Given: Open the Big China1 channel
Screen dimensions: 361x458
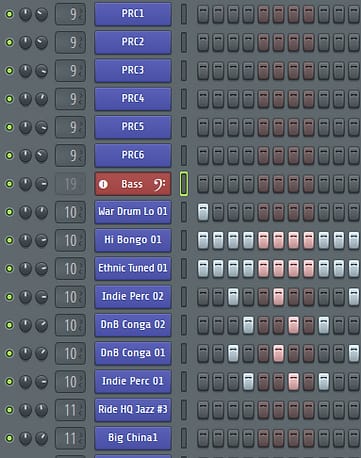Looking at the screenshot, I should (x=133, y=438).
